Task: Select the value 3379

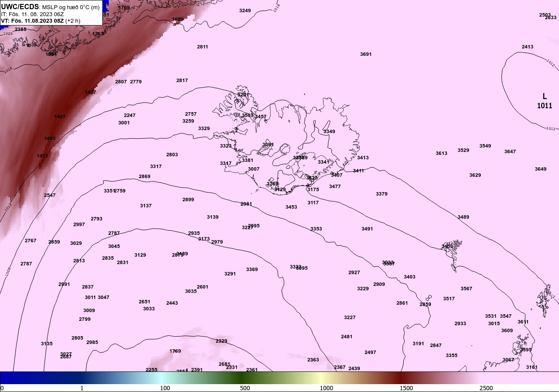Action: pyautogui.click(x=382, y=194)
